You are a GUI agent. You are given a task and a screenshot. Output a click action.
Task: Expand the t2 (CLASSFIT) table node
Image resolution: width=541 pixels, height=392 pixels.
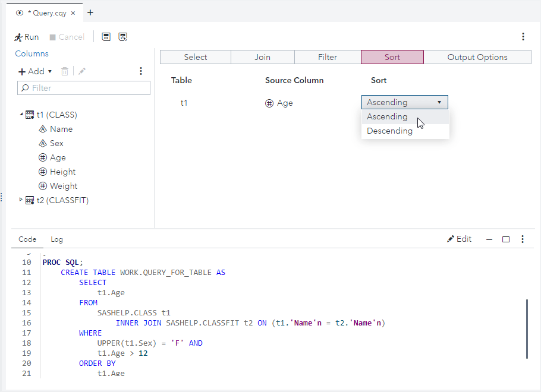pyautogui.click(x=22, y=200)
